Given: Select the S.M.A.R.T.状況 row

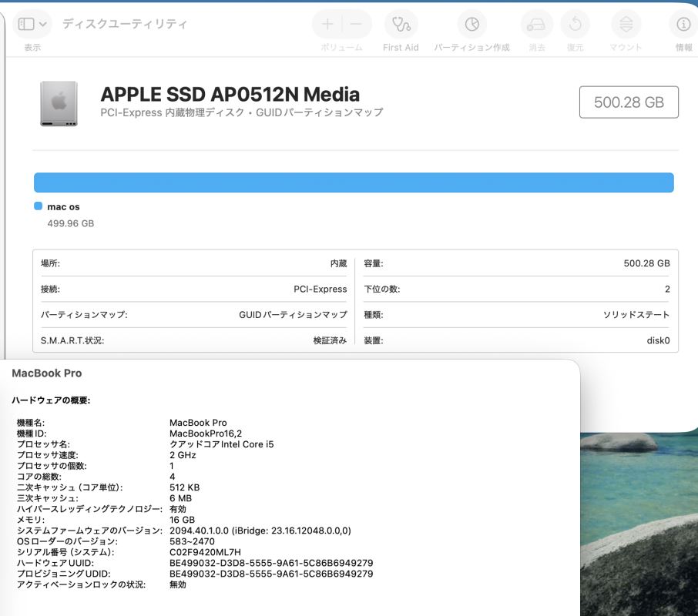Looking at the screenshot, I should [193, 340].
